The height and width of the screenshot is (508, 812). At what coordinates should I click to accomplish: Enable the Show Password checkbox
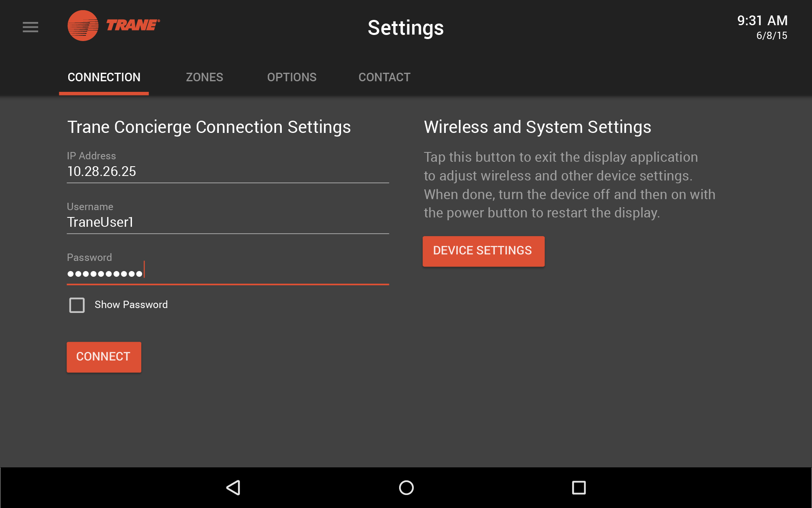click(77, 305)
